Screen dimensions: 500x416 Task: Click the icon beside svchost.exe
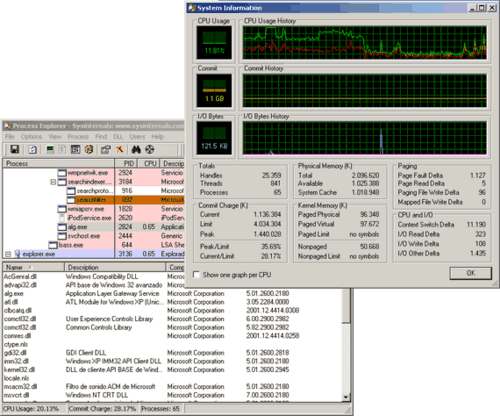point(62,236)
